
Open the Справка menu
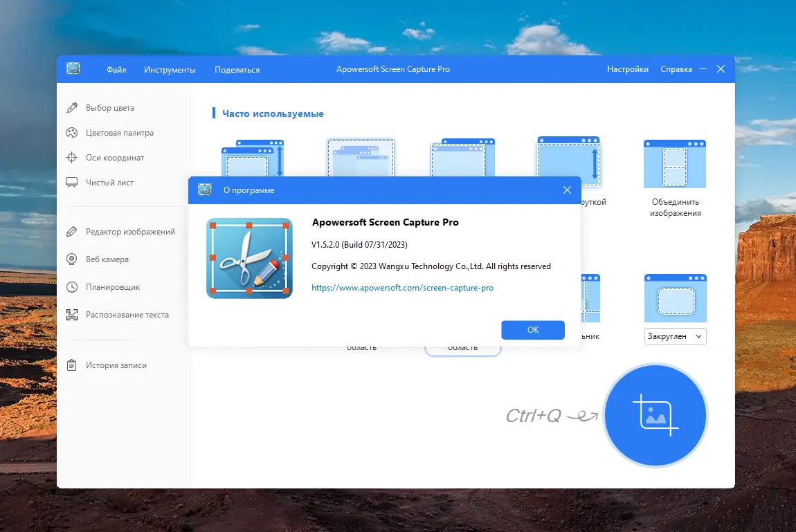tap(676, 69)
